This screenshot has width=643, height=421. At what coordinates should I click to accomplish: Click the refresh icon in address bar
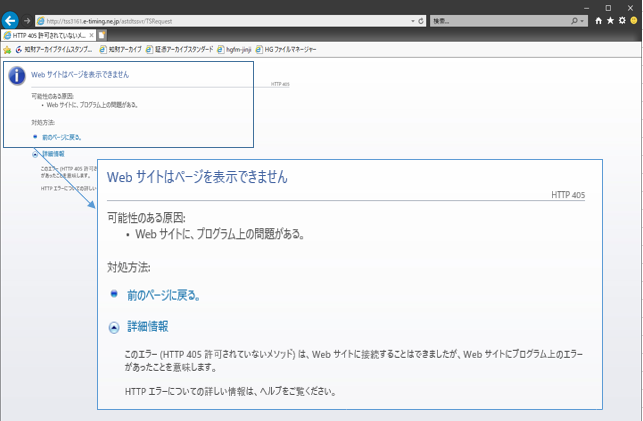[x=421, y=20]
